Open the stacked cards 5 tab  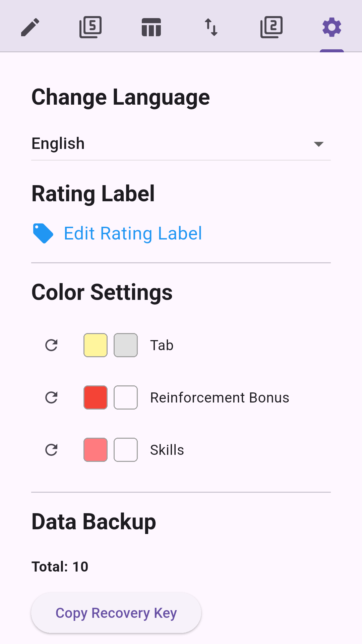(x=90, y=27)
